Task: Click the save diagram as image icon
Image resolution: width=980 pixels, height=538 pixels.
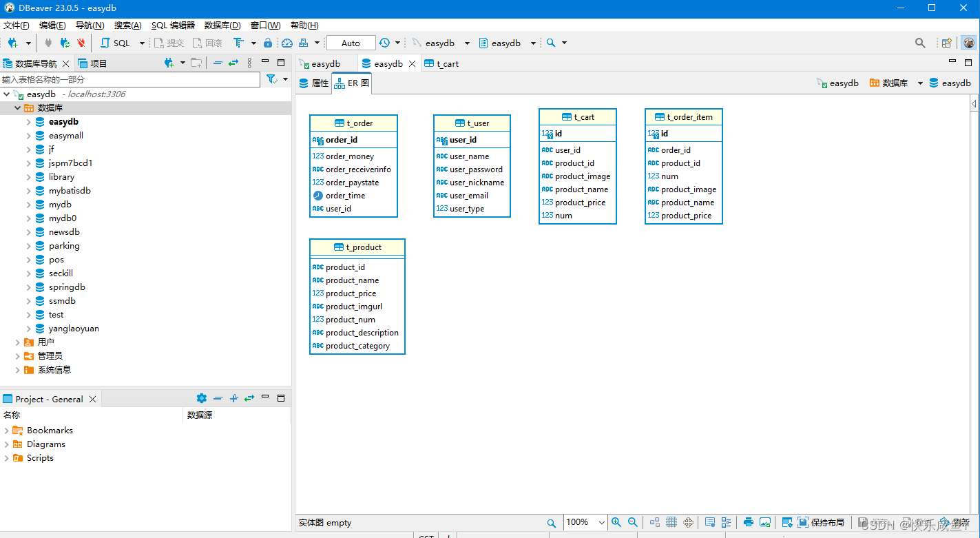Action: tap(765, 522)
